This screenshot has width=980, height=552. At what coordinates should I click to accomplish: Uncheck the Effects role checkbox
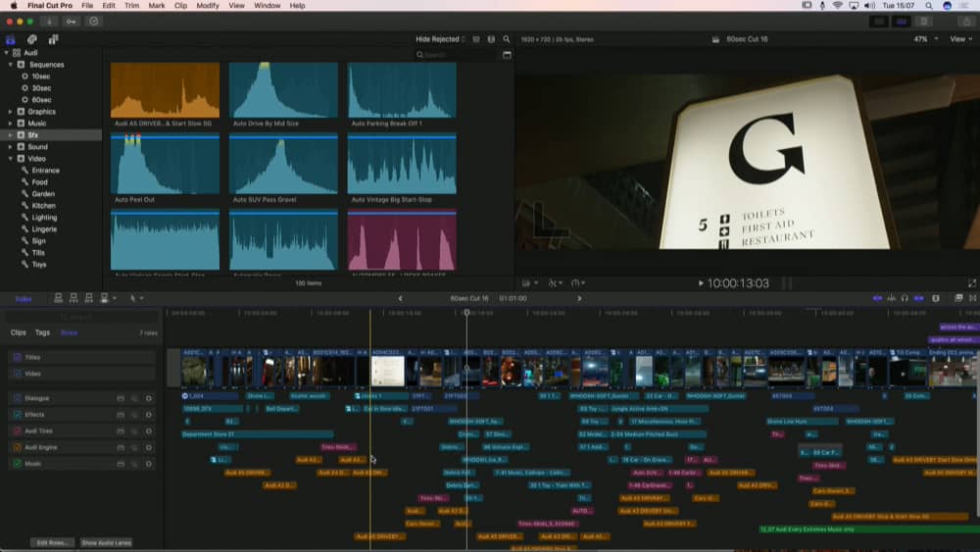(17, 415)
